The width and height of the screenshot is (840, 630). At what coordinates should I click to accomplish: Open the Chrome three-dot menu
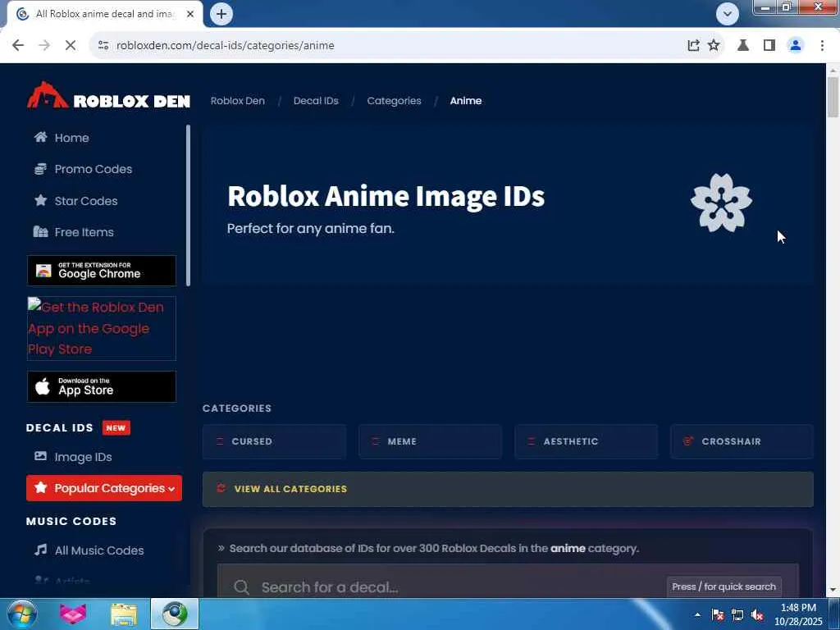click(x=822, y=46)
